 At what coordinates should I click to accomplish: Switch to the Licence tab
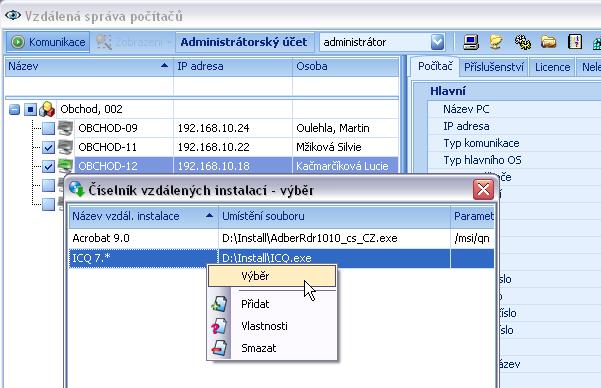[x=552, y=67]
